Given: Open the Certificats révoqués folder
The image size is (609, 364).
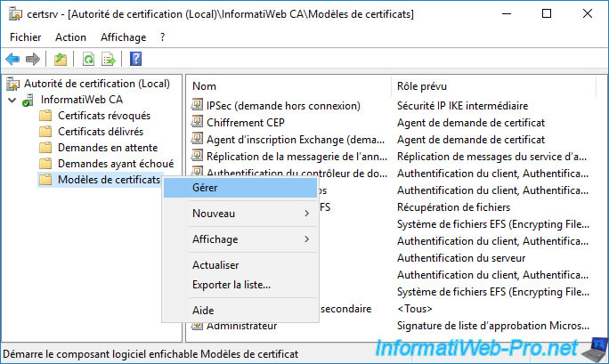Looking at the screenshot, I should click(103, 116).
